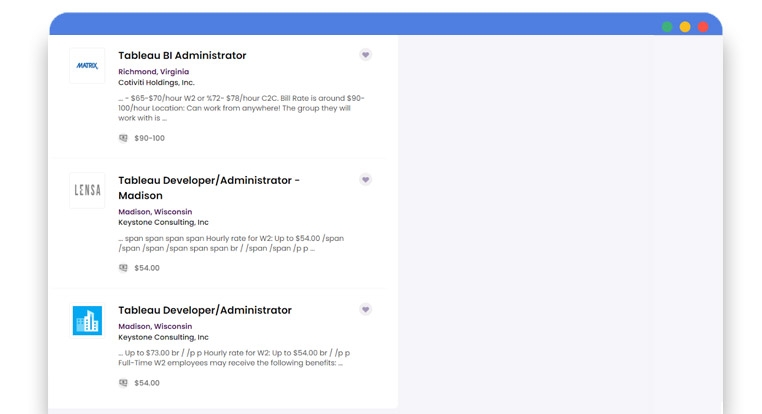Screen dimensions: 762x414
Task: Click the Matrix company logo
Action: 87,66
